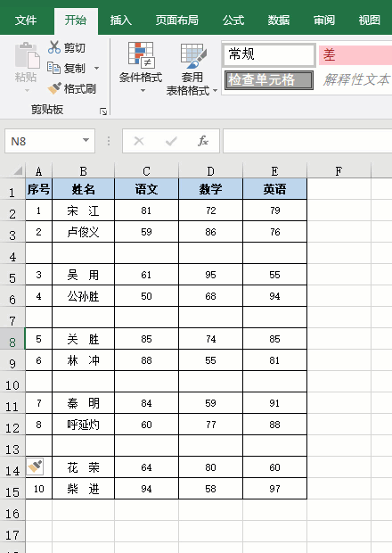The height and width of the screenshot is (553, 392).
Task: Switch to the Insert (插入) tab
Action: [x=121, y=21]
